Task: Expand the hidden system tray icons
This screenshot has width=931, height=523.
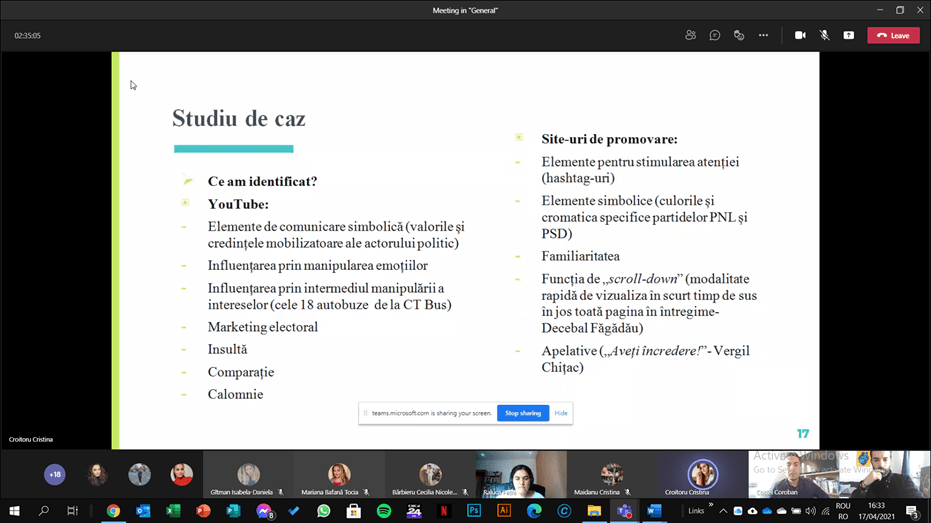Action: tap(723, 511)
